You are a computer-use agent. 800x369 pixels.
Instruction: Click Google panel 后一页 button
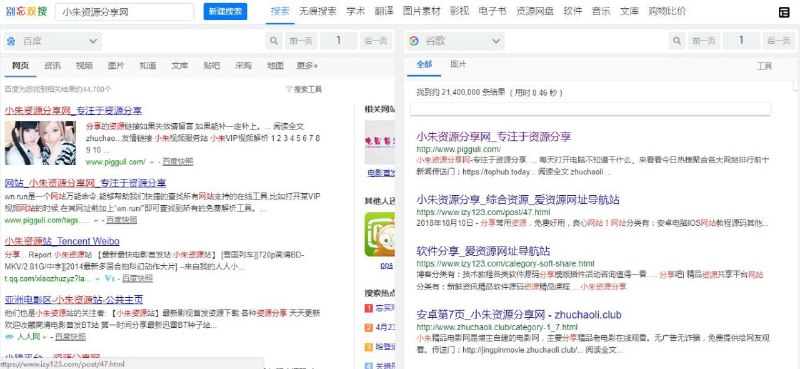coord(779,41)
